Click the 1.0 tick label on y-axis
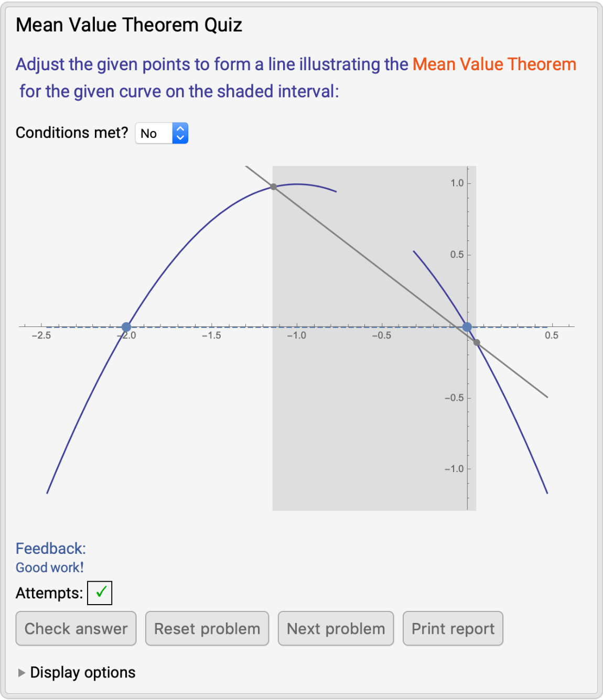Image resolution: width=603 pixels, height=700 pixels. (x=457, y=183)
